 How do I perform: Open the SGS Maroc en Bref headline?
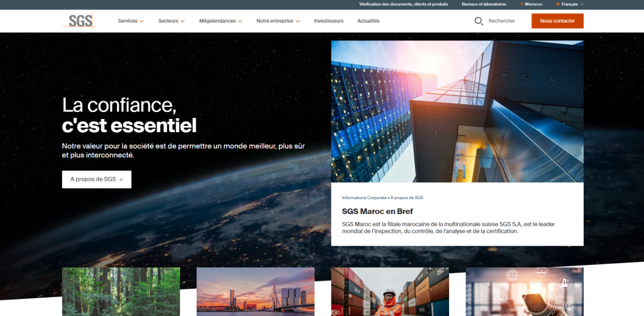[377, 212]
